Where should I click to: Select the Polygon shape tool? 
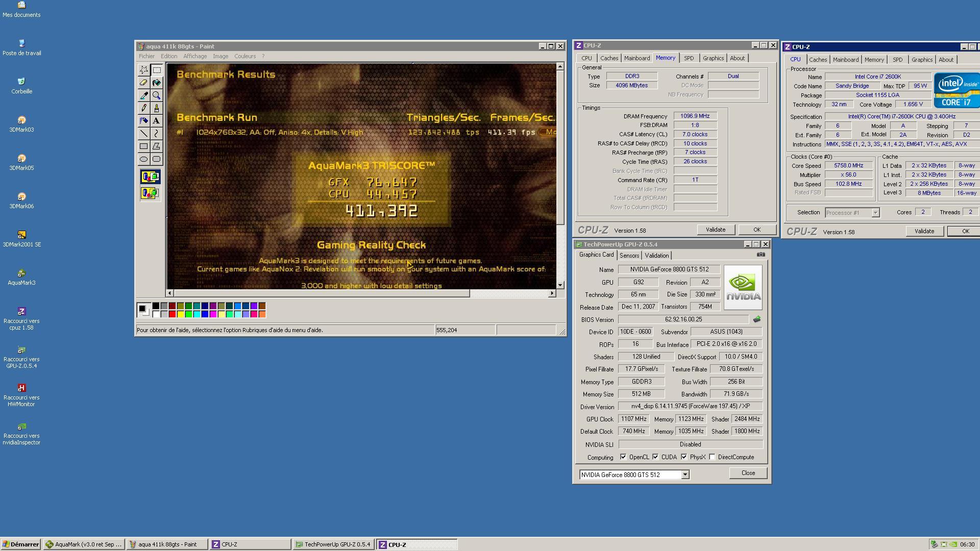[x=157, y=146]
